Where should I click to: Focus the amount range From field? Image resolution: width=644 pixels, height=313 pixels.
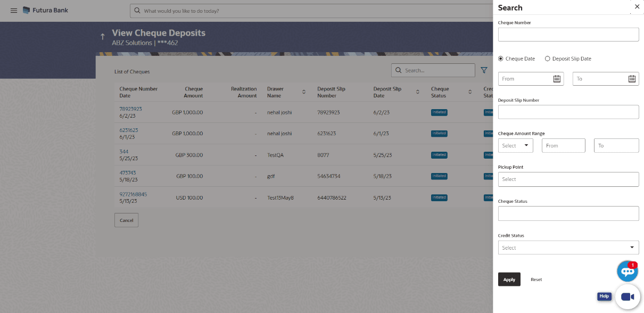[564, 145]
